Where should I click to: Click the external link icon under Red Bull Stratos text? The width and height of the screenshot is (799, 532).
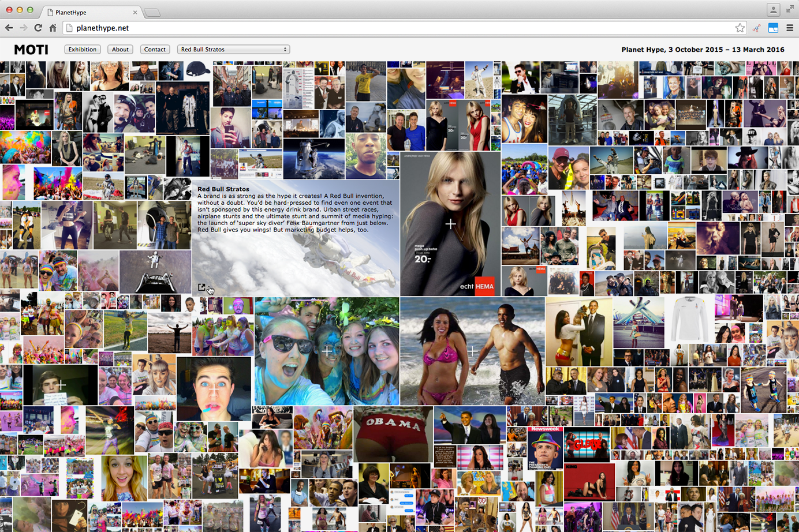point(201,287)
